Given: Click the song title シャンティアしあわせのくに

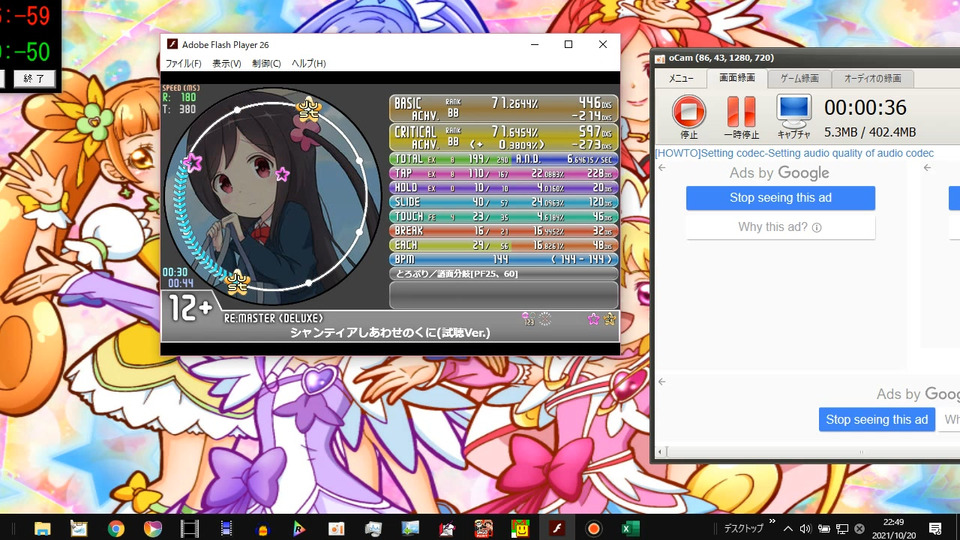Looking at the screenshot, I should (x=390, y=332).
